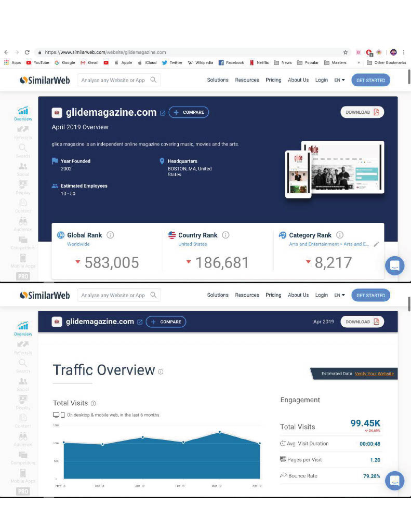Open the Solutions menu in top navbar
The image size is (411, 532).
click(x=218, y=80)
